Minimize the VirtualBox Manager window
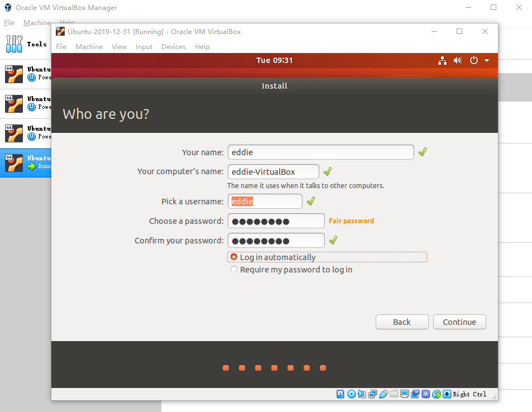 click(468, 7)
